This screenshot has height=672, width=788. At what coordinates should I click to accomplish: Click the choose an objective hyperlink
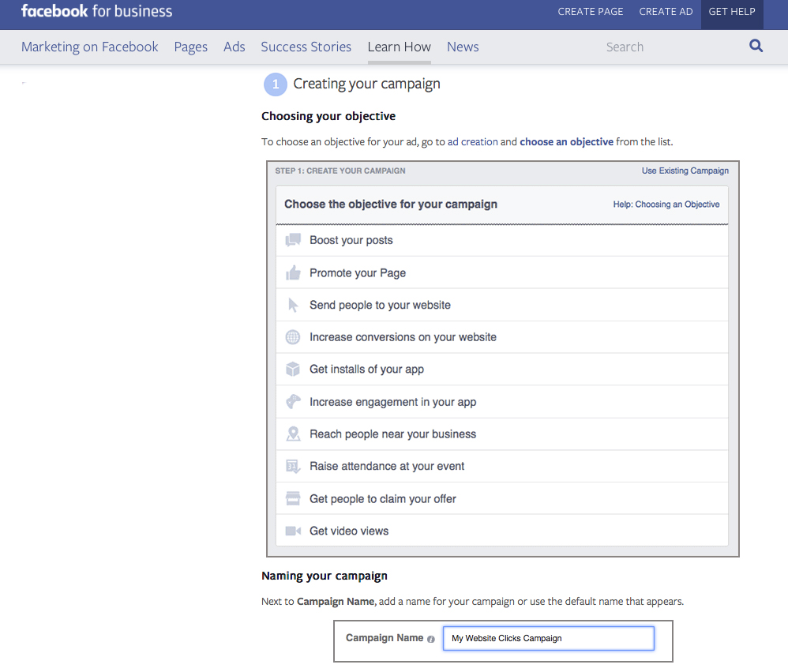click(x=566, y=142)
